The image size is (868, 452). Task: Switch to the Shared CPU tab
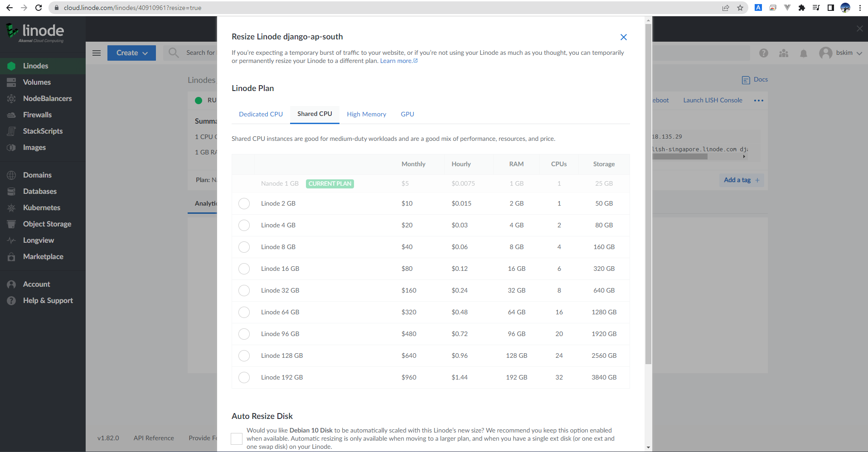click(x=315, y=114)
